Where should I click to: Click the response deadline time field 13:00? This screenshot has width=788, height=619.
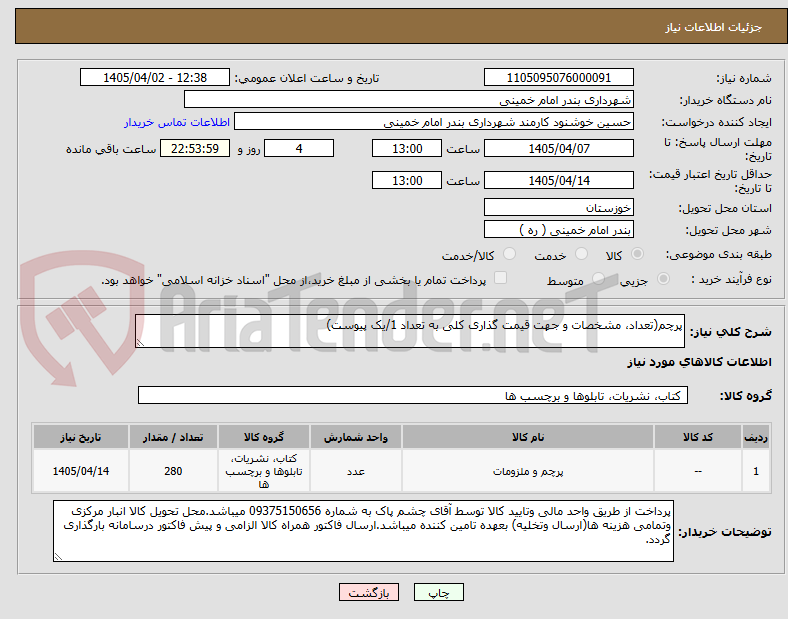tap(407, 148)
